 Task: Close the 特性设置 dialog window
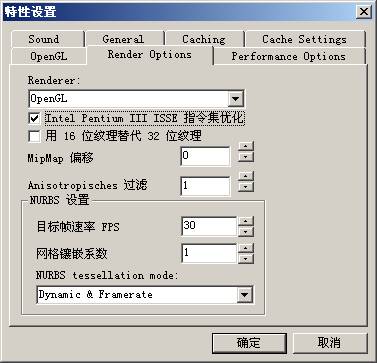(364, 12)
